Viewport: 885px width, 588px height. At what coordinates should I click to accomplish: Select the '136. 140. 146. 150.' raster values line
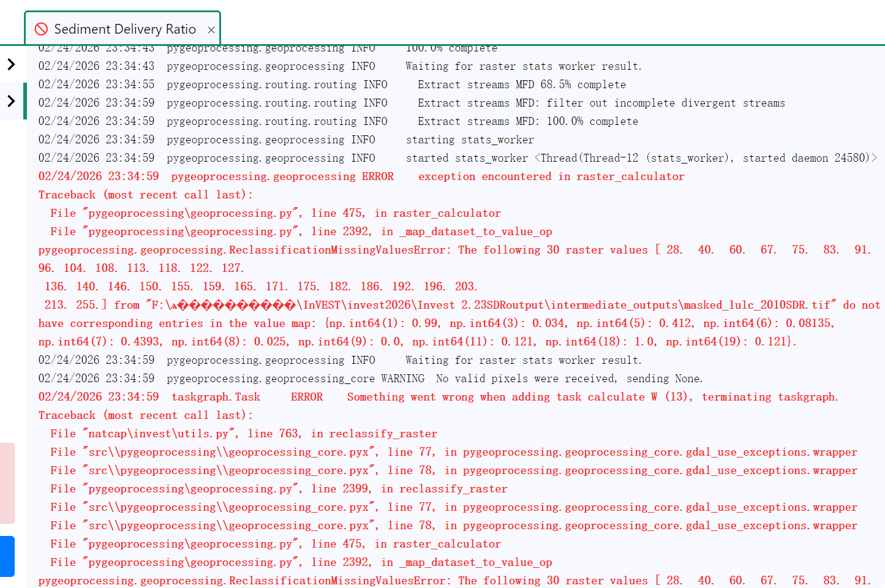(x=261, y=287)
